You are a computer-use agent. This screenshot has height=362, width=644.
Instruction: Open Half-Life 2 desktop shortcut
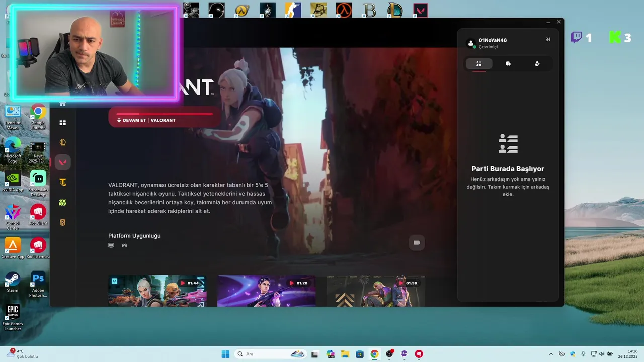[x=243, y=10]
